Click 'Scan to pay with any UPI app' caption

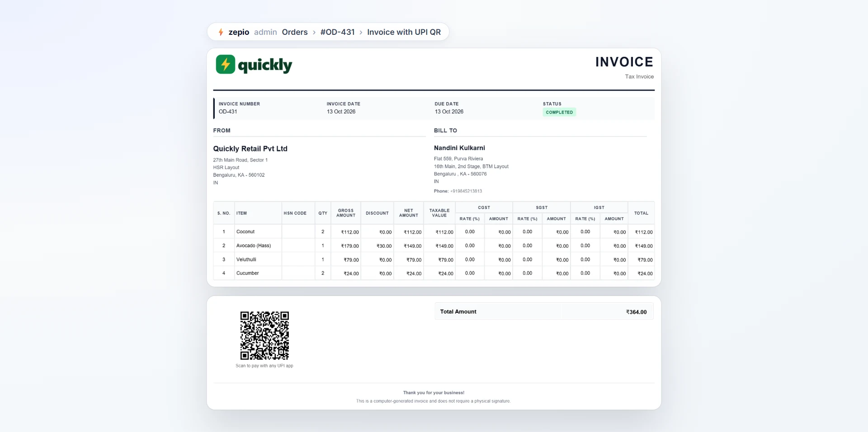pos(264,366)
